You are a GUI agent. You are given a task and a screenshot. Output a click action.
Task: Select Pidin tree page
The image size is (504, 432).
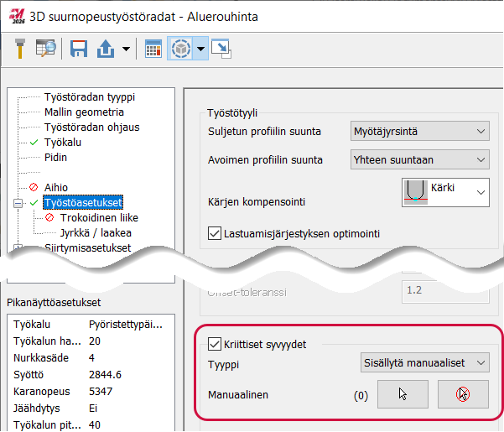pyautogui.click(x=55, y=157)
